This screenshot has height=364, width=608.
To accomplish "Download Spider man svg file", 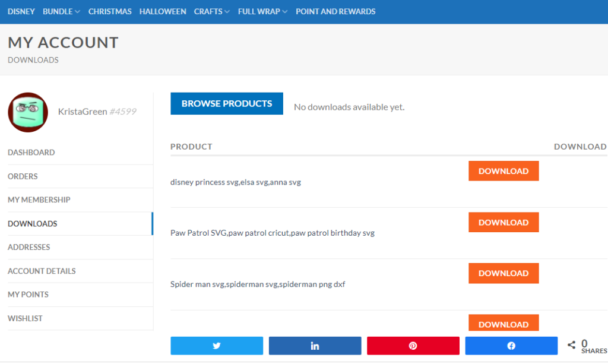I will (503, 273).
